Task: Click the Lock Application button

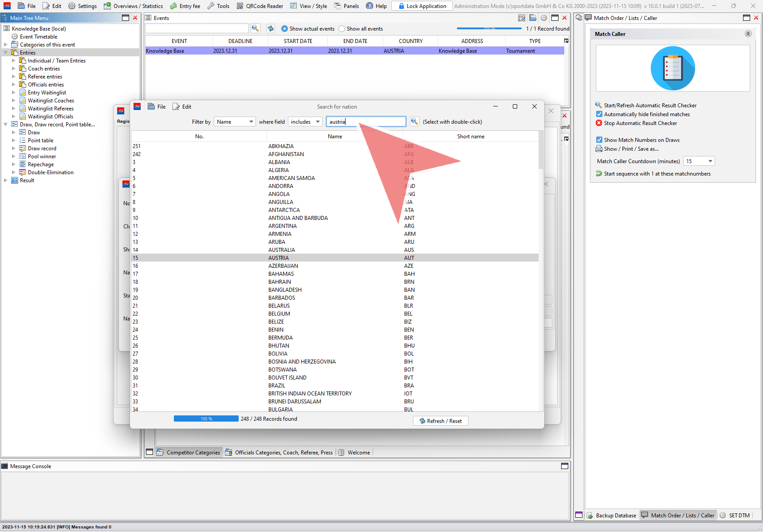Action: [x=422, y=6]
